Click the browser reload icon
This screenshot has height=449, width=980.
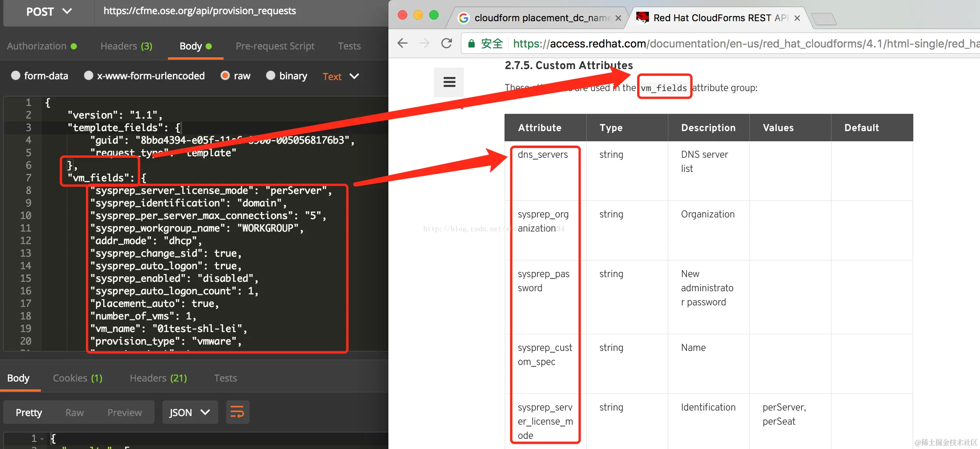pos(446,43)
